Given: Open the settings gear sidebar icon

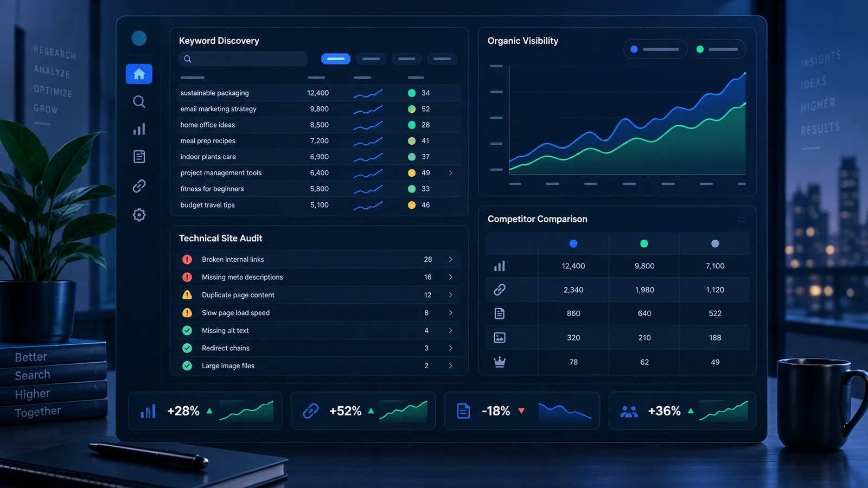Looking at the screenshot, I should pyautogui.click(x=139, y=215).
